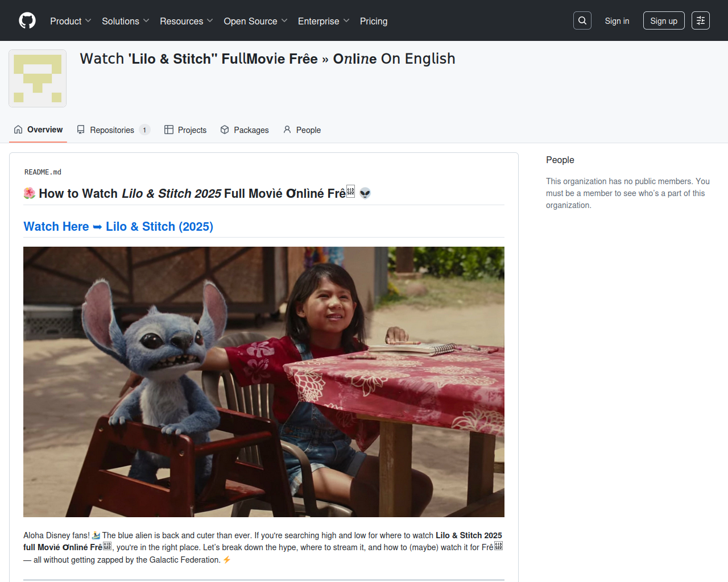Open the Projects tab
The image size is (728, 582).
pyautogui.click(x=185, y=130)
